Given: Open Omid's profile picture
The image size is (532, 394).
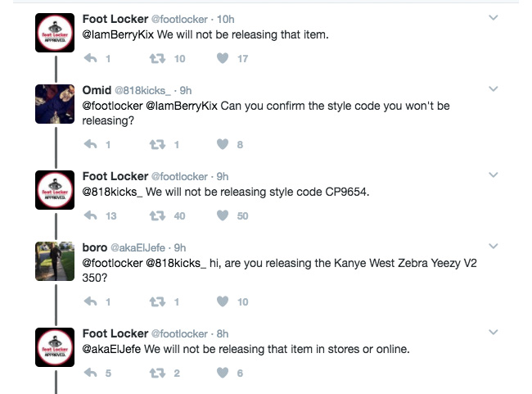Looking at the screenshot, I should pyautogui.click(x=56, y=104).
